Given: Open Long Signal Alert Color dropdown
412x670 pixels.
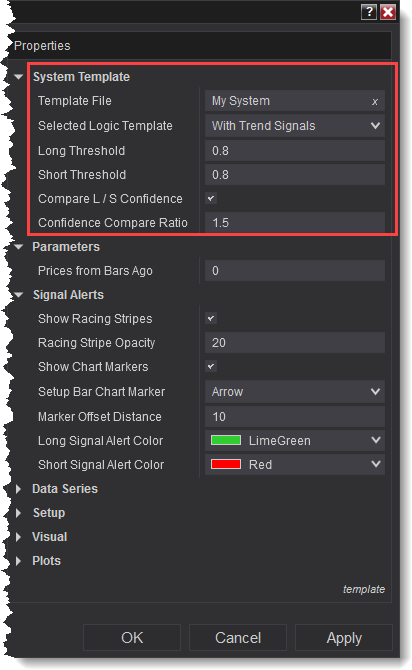Looking at the screenshot, I should point(295,441).
